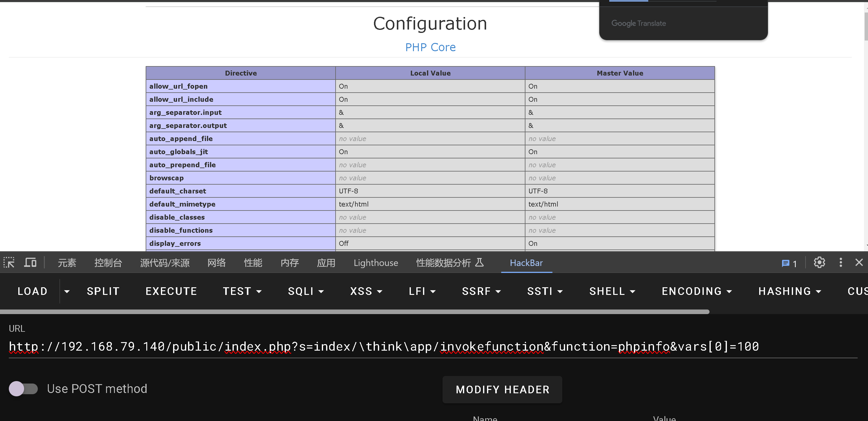Open the SQLI dropdown menu
This screenshot has width=868, height=421.
pyautogui.click(x=306, y=291)
